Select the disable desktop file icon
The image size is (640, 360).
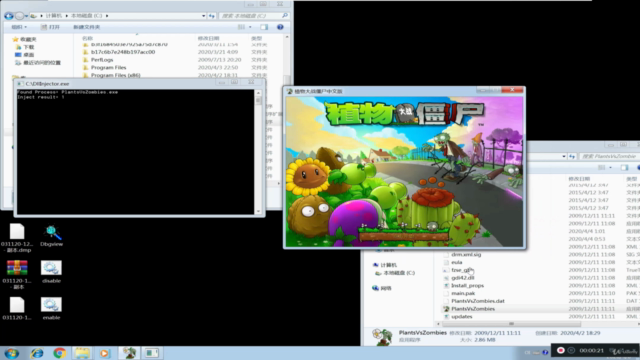coord(51,271)
